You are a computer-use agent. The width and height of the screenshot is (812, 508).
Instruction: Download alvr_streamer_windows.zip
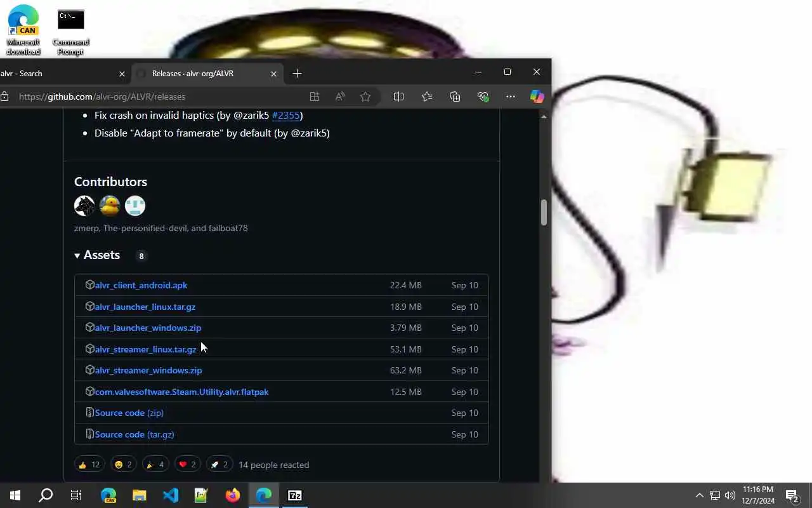click(x=148, y=370)
